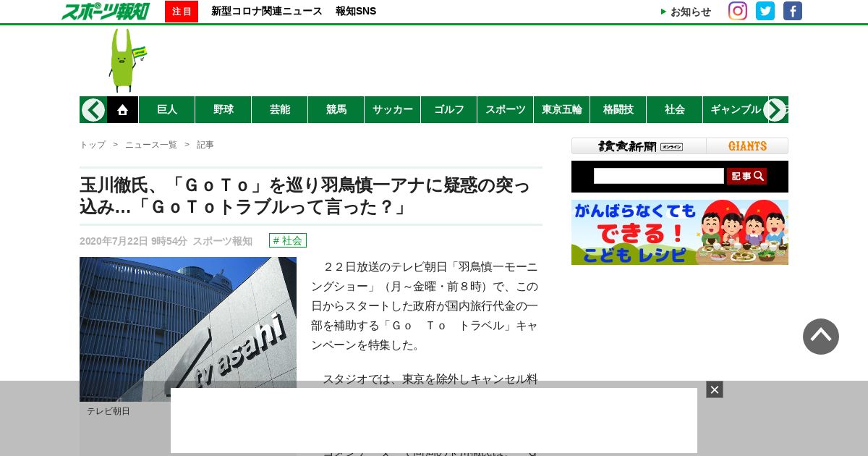Open the Facebook icon link
The image size is (868, 456).
[x=793, y=11]
